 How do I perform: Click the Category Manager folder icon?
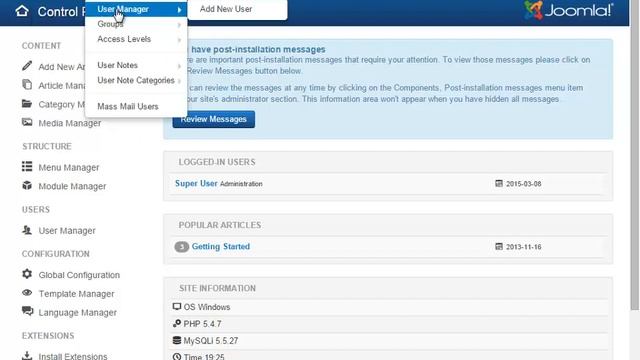(27, 103)
